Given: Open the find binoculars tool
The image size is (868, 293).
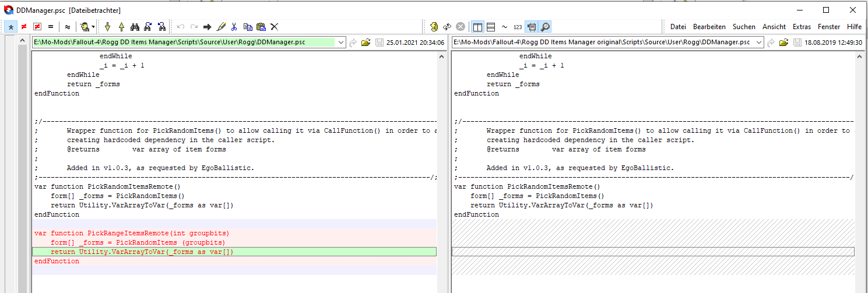Looking at the screenshot, I should click(x=135, y=27).
